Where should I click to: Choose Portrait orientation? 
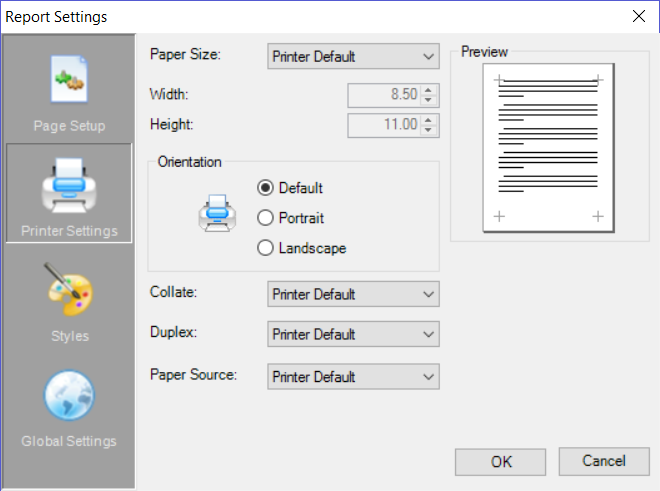(266, 218)
